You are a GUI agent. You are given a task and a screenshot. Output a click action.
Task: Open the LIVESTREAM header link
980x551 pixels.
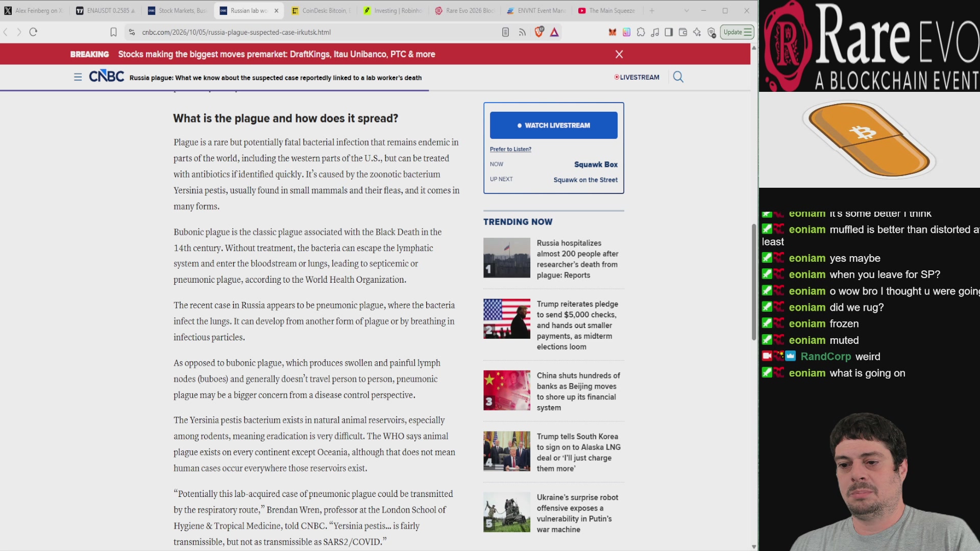point(636,77)
